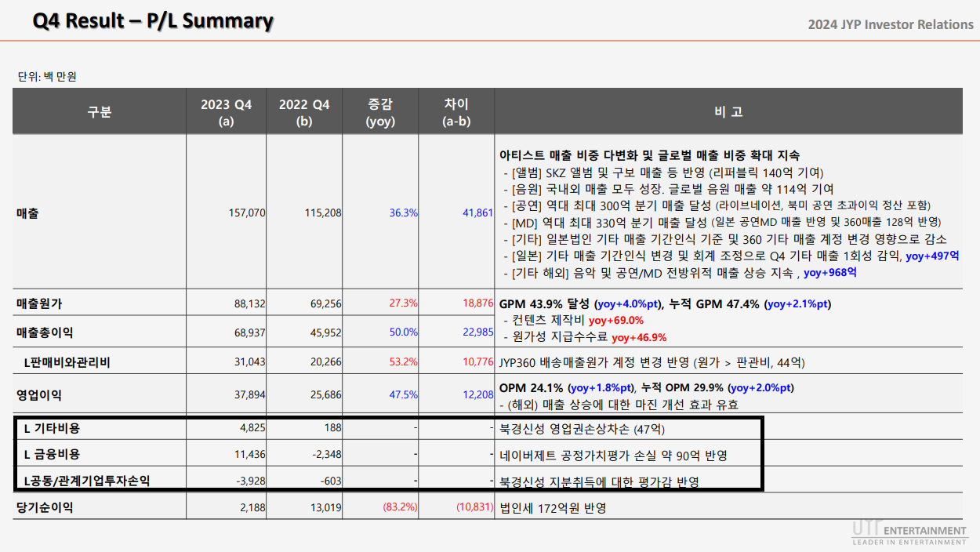Select the 'L판매비와관리비' row label
This screenshot has height=552, width=980.
click(x=67, y=362)
